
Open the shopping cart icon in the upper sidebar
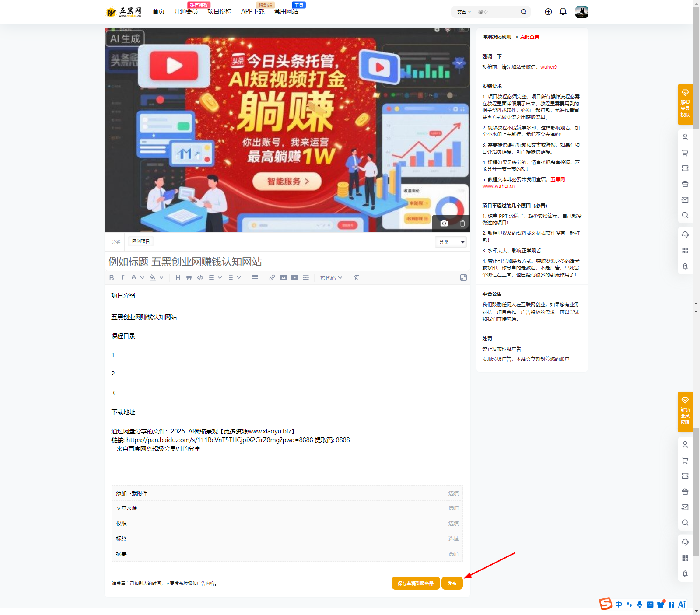coord(685,153)
